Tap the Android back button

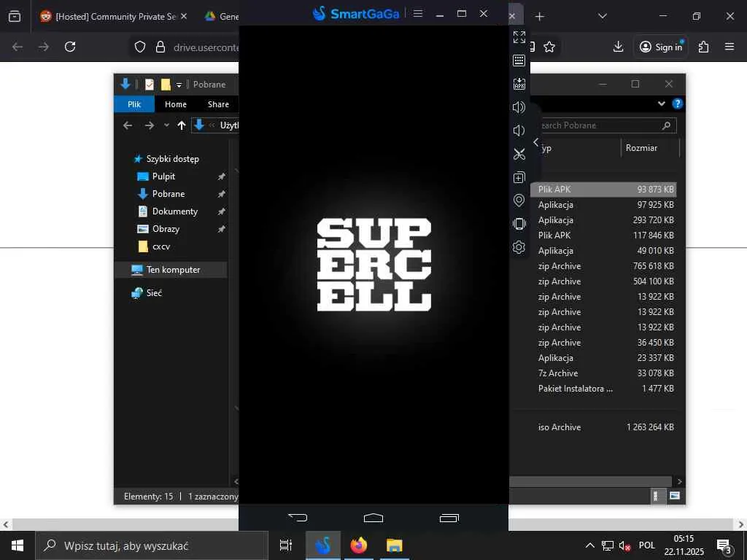298,518
